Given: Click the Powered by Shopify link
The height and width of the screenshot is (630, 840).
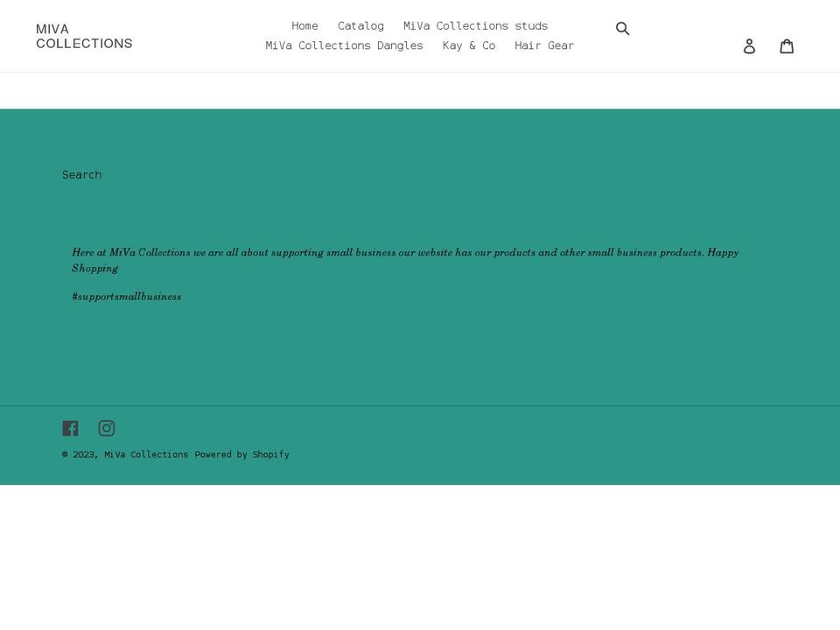Looking at the screenshot, I should click(x=241, y=454).
